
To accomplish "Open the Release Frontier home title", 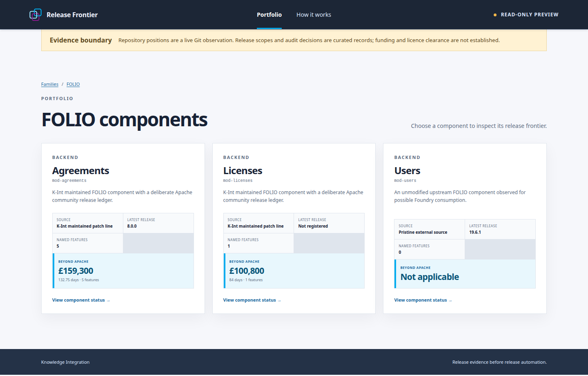I will (x=72, y=15).
